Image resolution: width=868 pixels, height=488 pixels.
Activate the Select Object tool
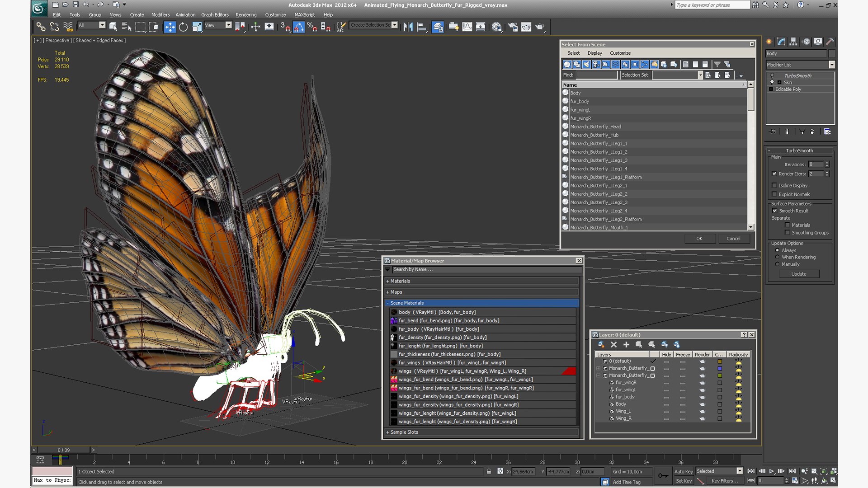pos(113,27)
